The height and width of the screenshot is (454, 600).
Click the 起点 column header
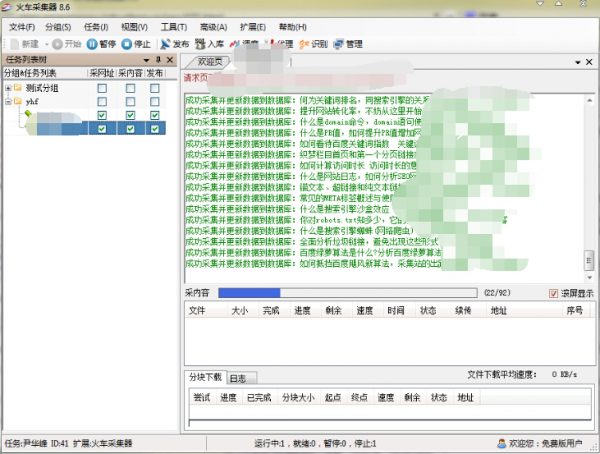[x=333, y=398]
